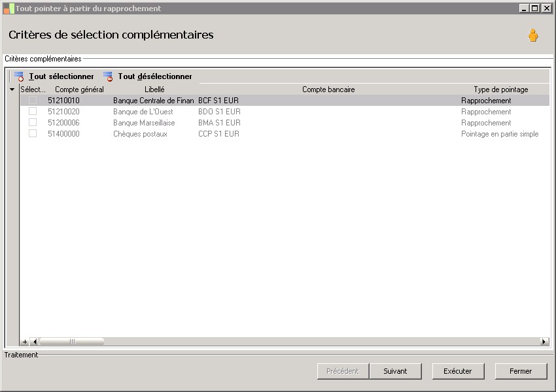Click the Libellé column header
The image size is (556, 392).
[x=154, y=90]
